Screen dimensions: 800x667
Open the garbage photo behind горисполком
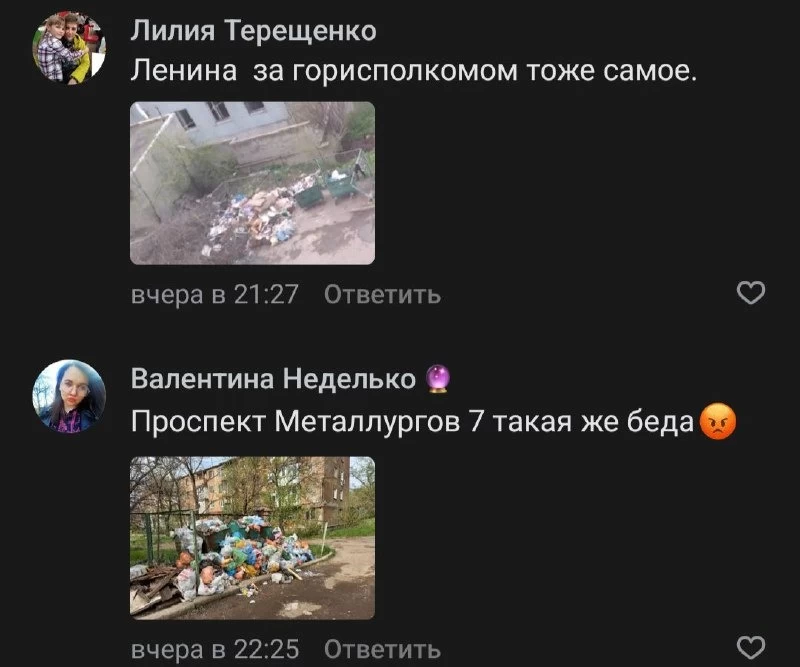[253, 183]
